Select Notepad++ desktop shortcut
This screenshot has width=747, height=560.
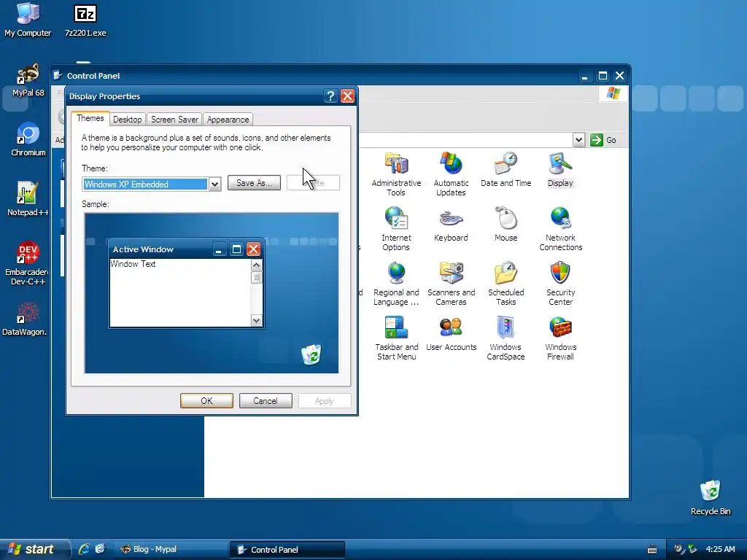[x=27, y=199]
